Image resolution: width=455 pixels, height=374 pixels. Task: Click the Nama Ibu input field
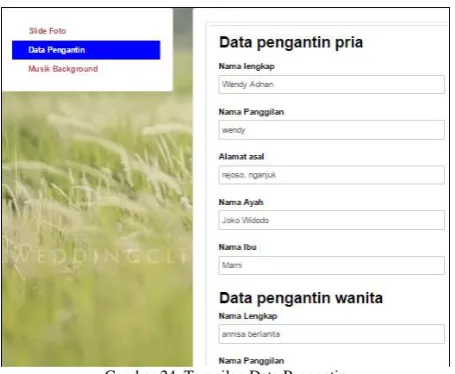point(331,265)
